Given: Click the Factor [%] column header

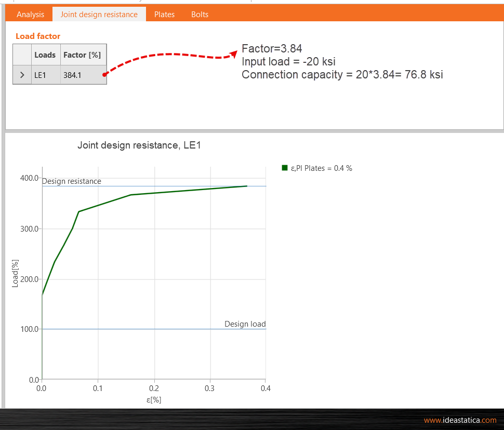Looking at the screenshot, I should pos(83,55).
